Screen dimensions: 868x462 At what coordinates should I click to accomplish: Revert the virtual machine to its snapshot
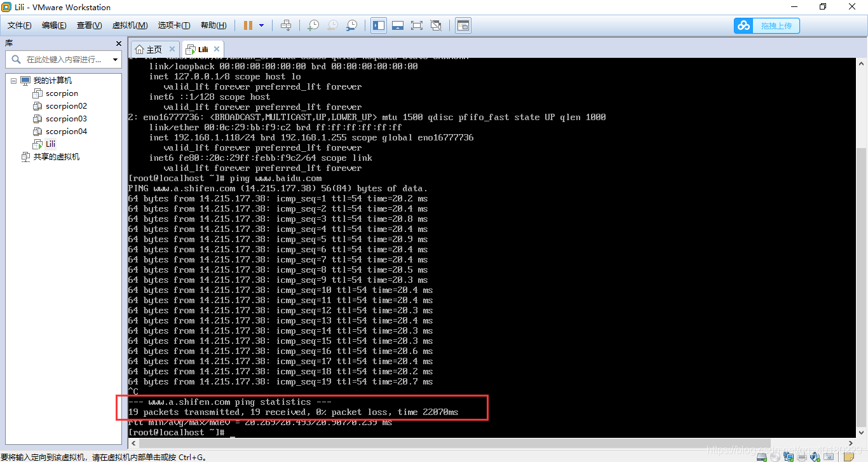[332, 25]
